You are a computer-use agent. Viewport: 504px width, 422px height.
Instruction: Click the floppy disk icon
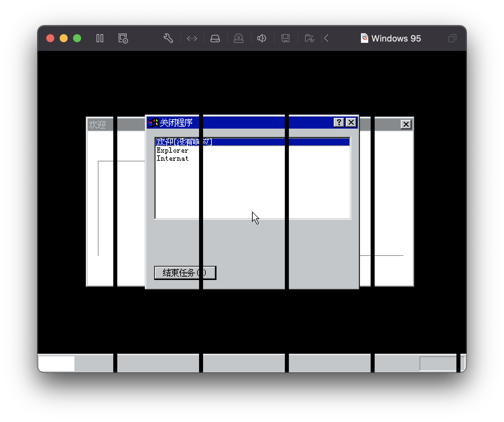pos(286,38)
